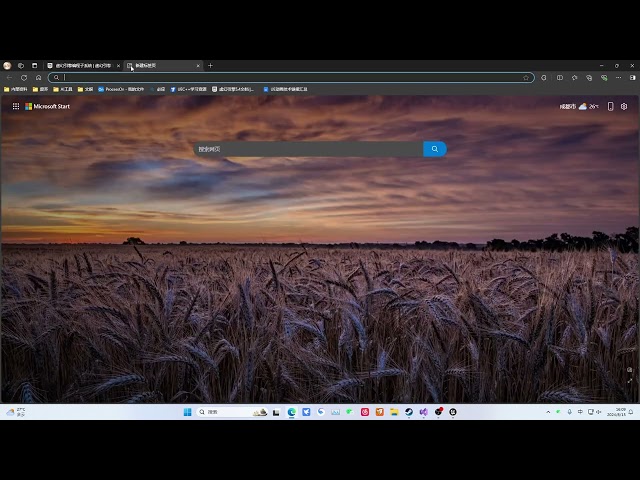Switch to the first browser tab
Viewport: 640px width, 480px height.
(84, 65)
